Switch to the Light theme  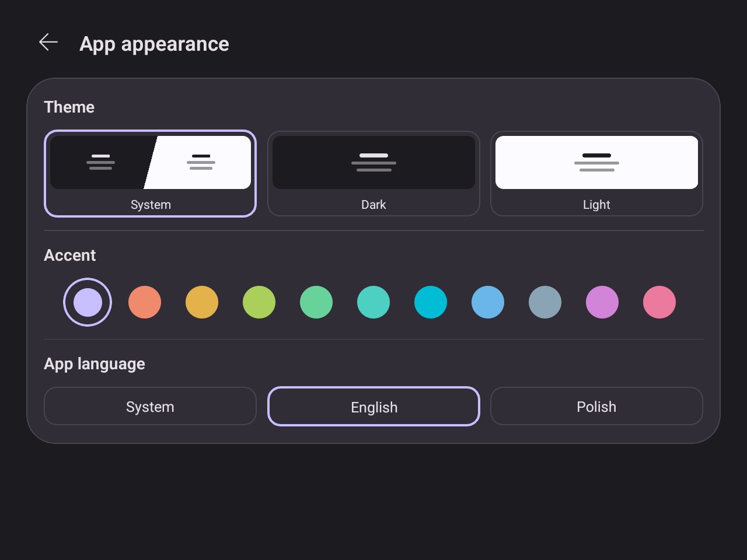596,174
